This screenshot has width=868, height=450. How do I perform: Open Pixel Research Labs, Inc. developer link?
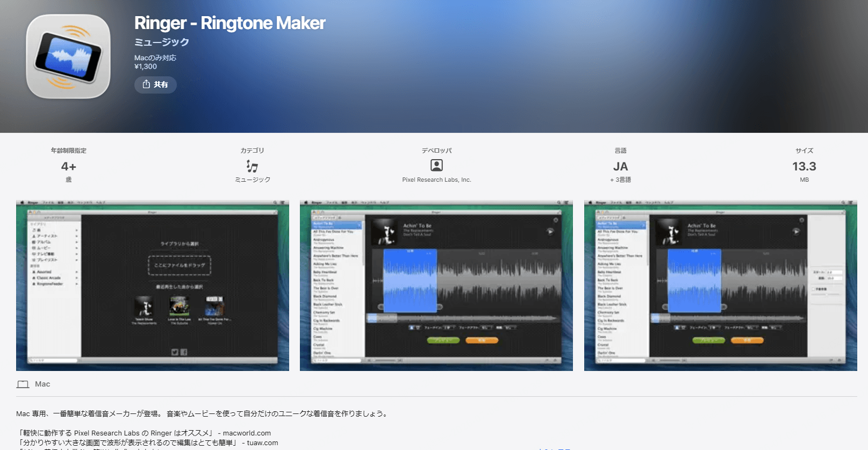point(436,180)
